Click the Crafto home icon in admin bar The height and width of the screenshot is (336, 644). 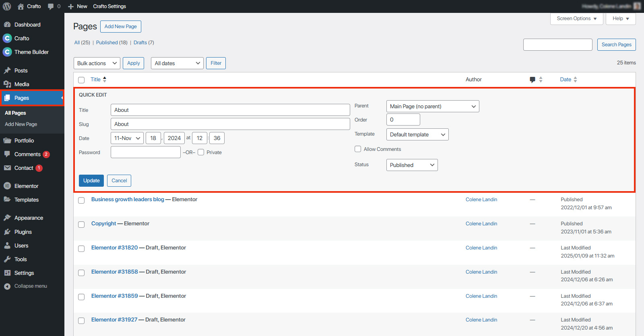coord(21,6)
